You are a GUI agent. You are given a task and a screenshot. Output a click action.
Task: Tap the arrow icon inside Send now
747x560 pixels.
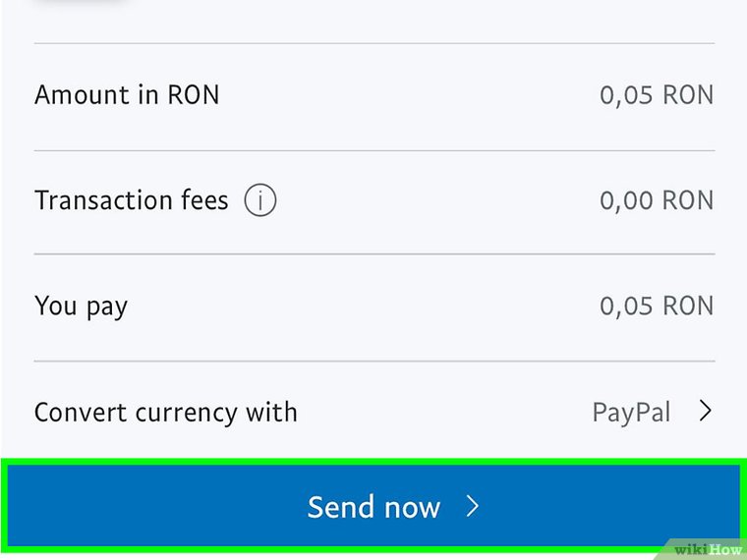(473, 506)
